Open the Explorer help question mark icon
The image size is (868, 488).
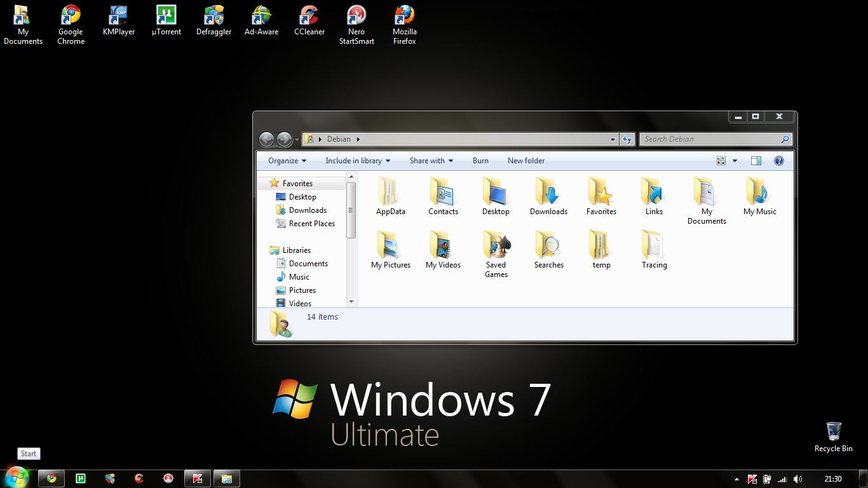coord(779,161)
